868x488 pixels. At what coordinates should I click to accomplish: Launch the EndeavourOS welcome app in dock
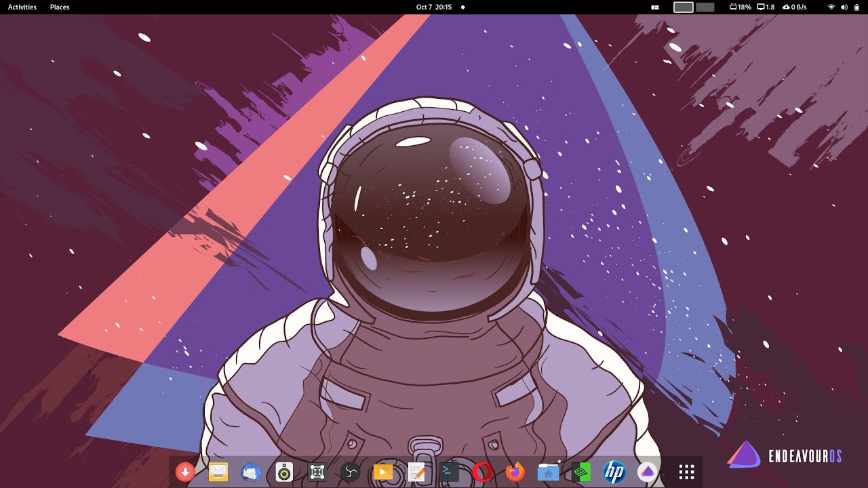[x=648, y=472]
